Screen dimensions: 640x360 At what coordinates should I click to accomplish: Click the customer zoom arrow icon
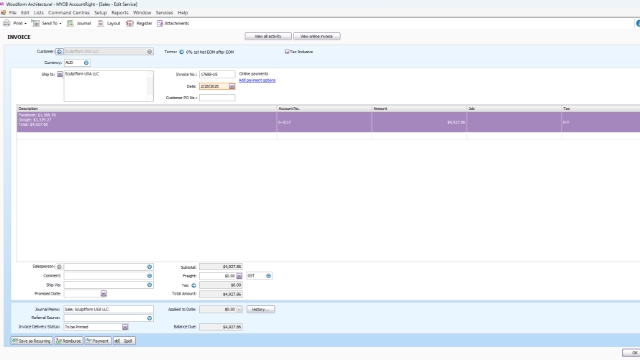[x=59, y=51]
